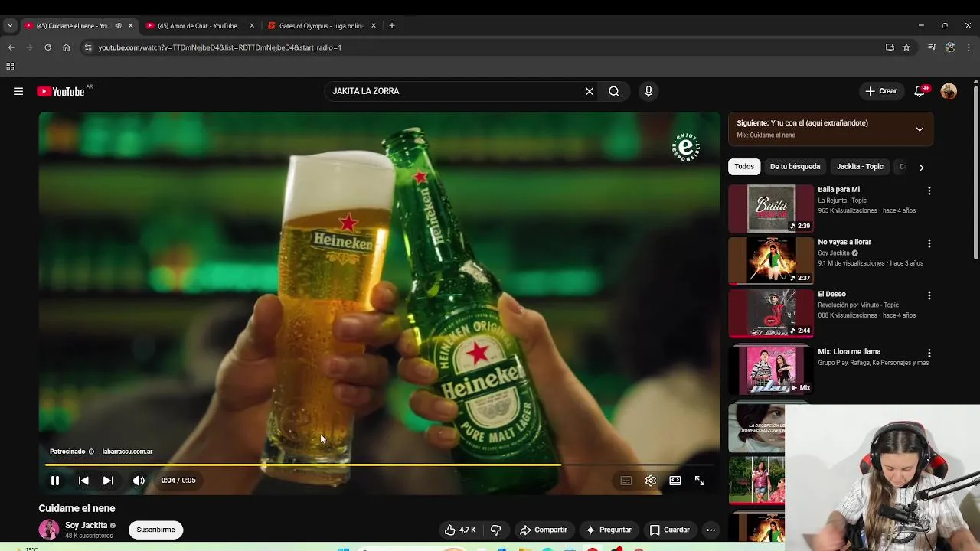
Task: Reload the page
Action: [x=47, y=47]
